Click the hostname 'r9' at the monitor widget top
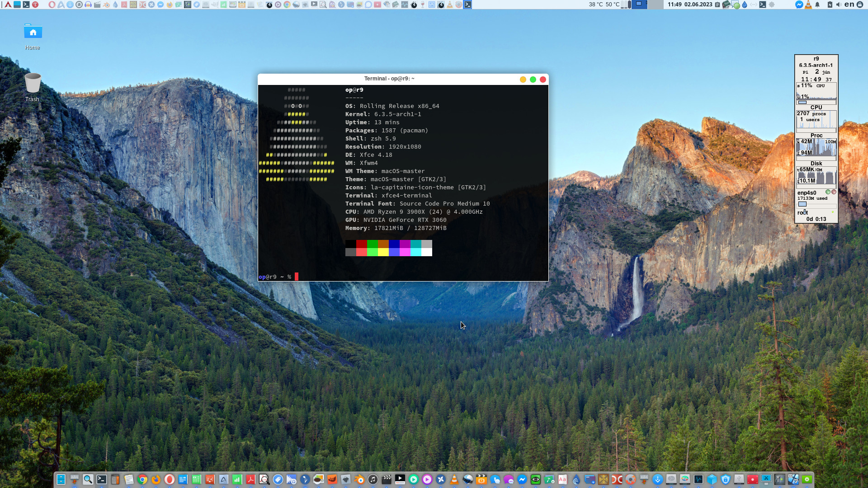 816,59
